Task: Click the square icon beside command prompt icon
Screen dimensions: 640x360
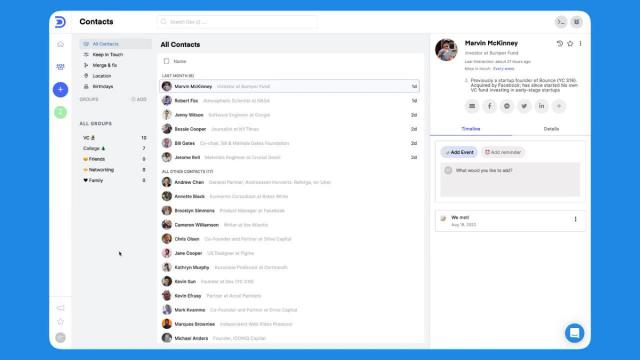Action: coord(576,22)
